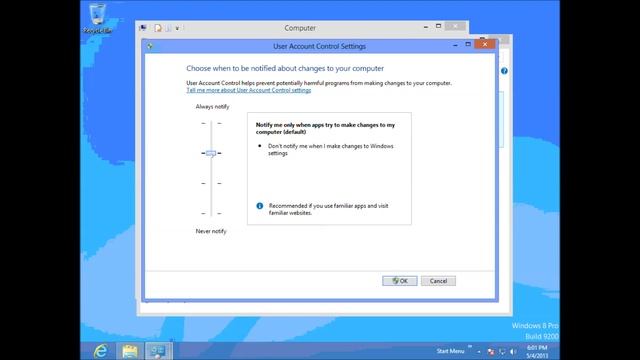Click the 'Choose when to be notified' heading
Screen dimensions: 640x360
click(285, 68)
